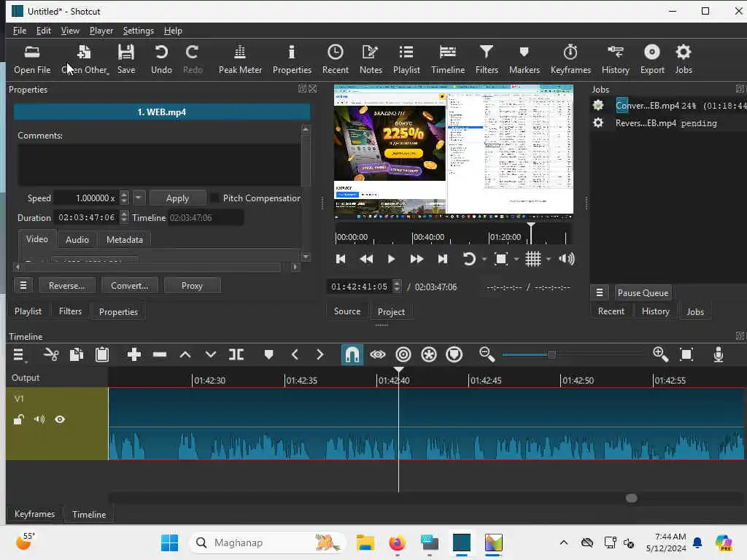Image resolution: width=747 pixels, height=560 pixels.
Task: Open the Player menu
Action: click(101, 31)
